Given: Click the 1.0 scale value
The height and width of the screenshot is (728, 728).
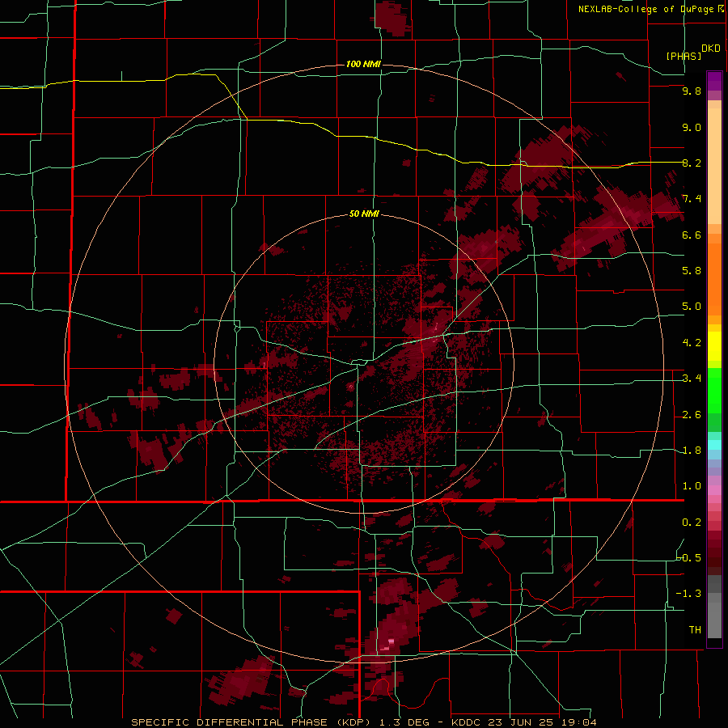Looking at the screenshot, I should 692,486.
